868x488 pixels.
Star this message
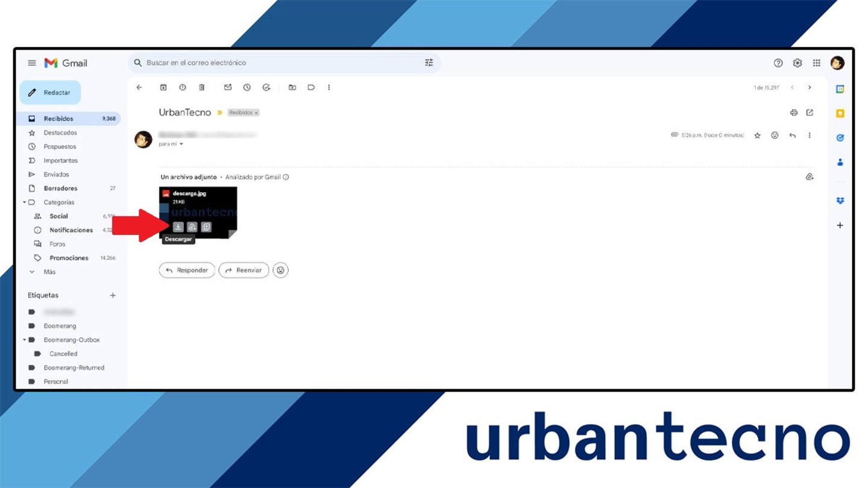click(x=758, y=136)
